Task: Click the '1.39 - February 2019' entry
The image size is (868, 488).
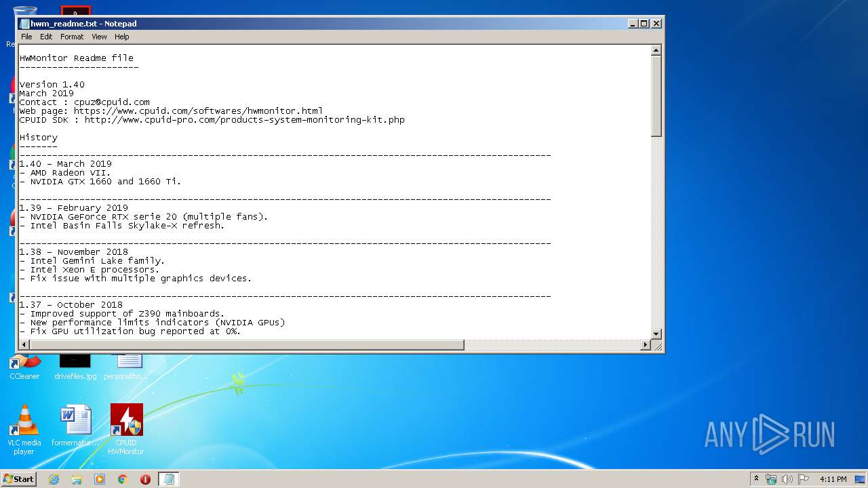Action: tap(74, 208)
